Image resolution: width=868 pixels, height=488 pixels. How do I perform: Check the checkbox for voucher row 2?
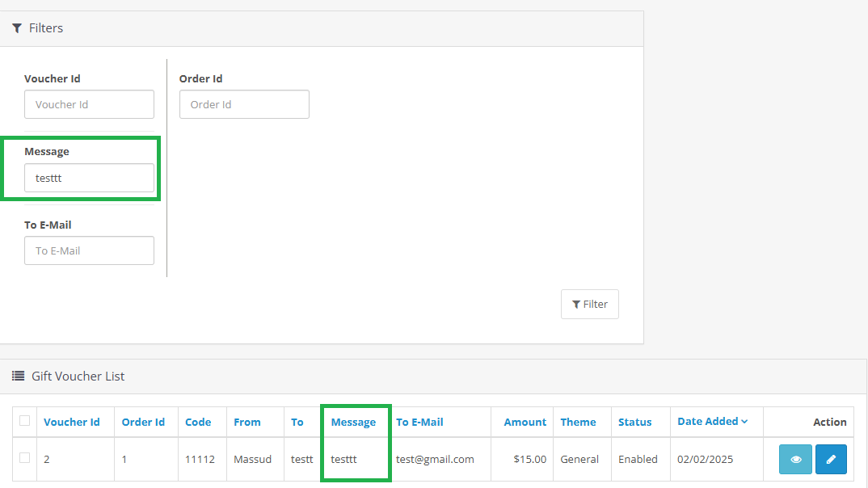tap(24, 458)
